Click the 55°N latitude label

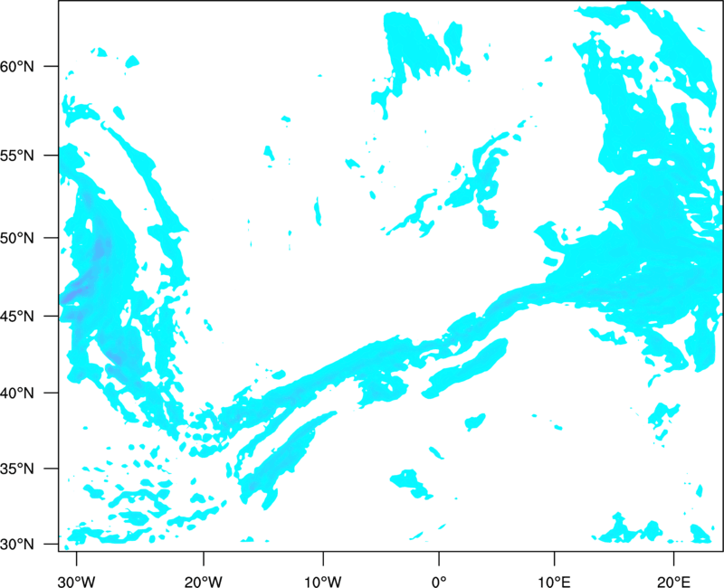17,155
